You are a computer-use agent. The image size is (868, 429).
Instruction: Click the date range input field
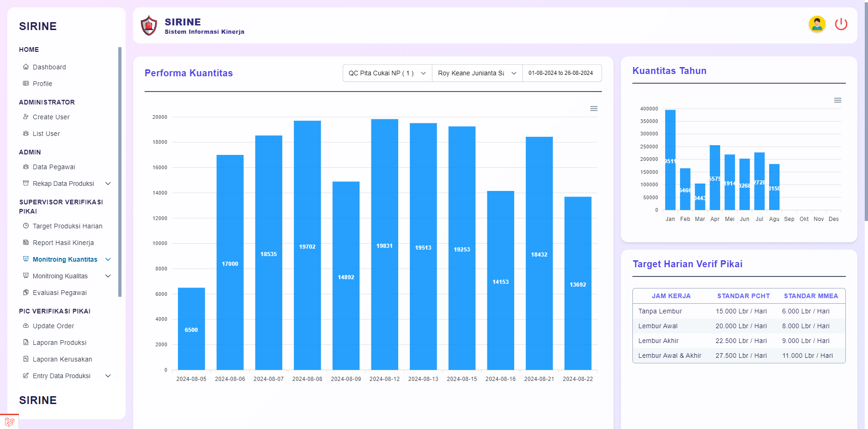click(562, 73)
